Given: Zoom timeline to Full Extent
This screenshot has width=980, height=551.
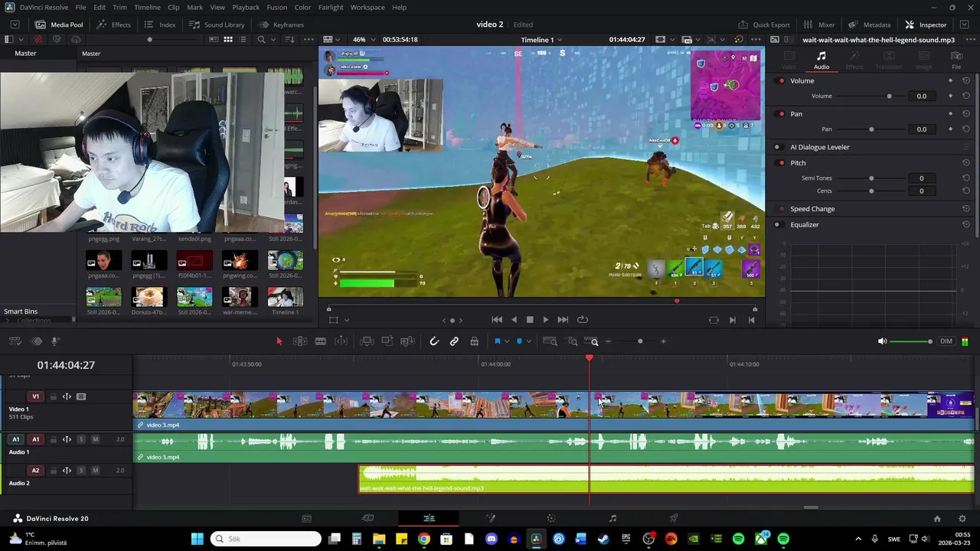Looking at the screenshot, I should click(550, 341).
